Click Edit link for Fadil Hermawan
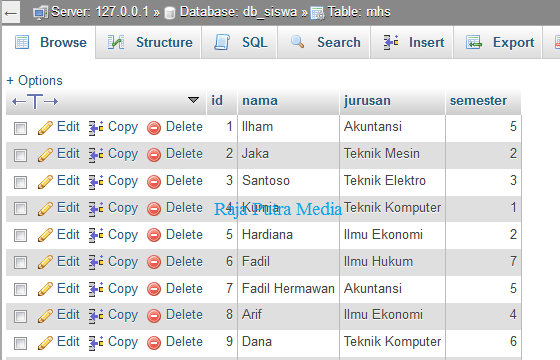The height and width of the screenshot is (360, 560). coord(68,288)
